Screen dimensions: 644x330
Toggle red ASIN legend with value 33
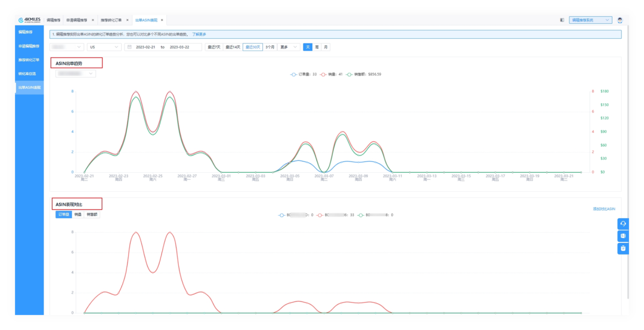pos(335,215)
